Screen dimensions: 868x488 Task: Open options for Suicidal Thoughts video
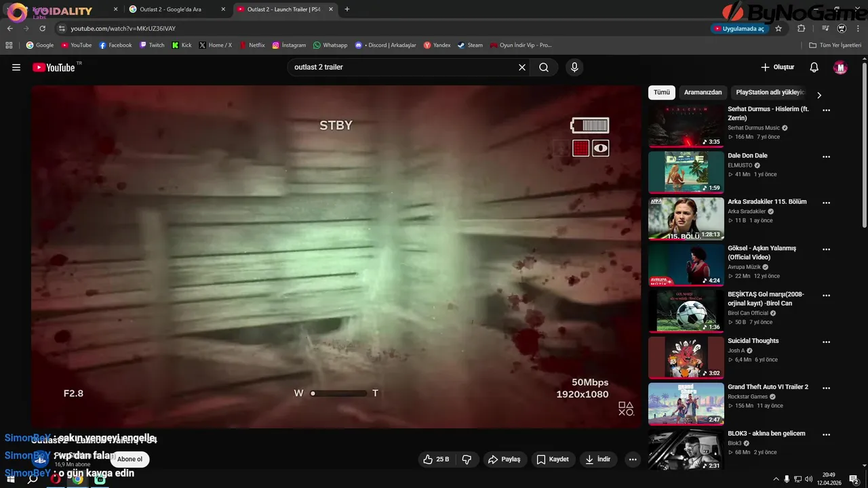pyautogui.click(x=826, y=342)
